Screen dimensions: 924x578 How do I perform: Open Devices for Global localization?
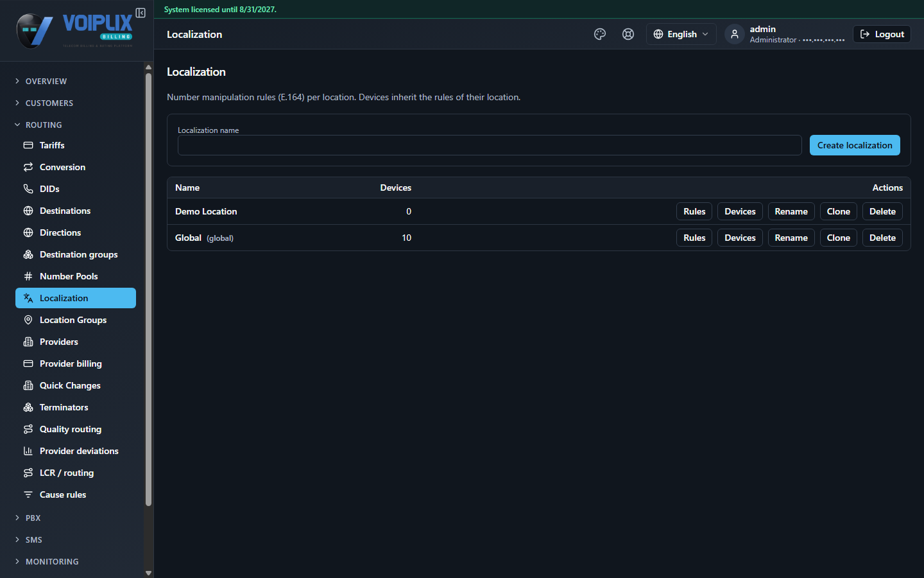point(740,238)
